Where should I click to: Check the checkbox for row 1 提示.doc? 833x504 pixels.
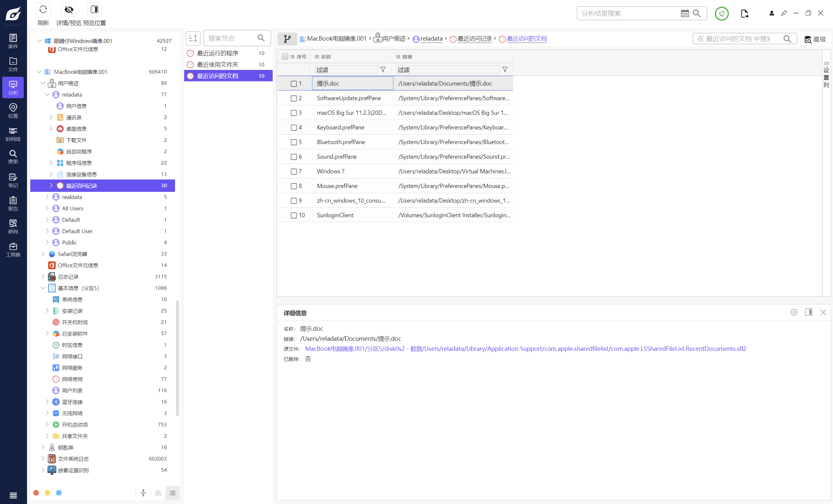pyautogui.click(x=294, y=84)
